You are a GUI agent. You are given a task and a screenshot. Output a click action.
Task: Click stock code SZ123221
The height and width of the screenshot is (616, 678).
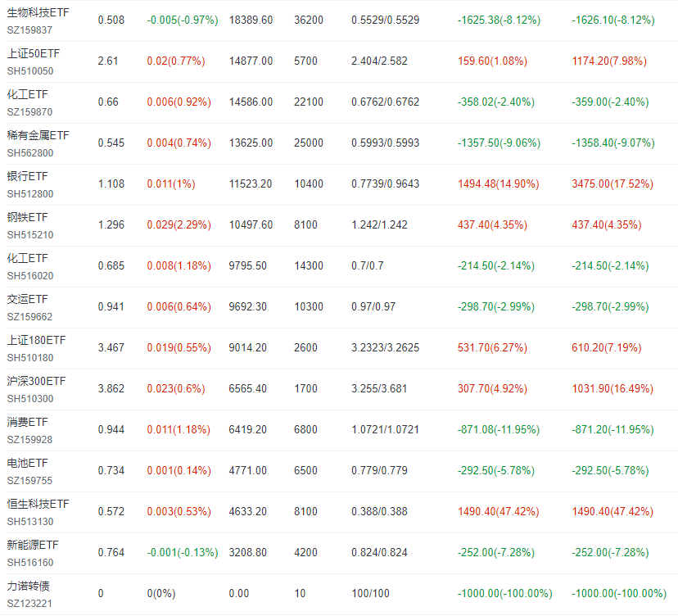point(29,604)
